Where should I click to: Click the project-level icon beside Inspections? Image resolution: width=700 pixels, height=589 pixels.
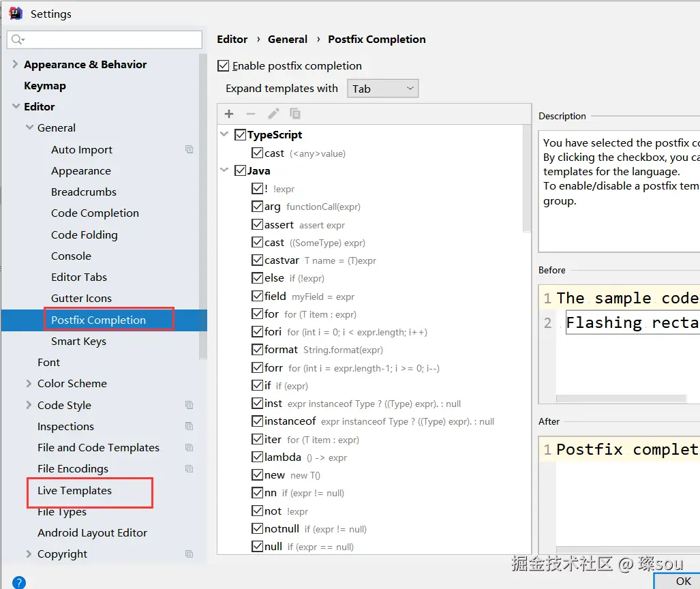(189, 427)
